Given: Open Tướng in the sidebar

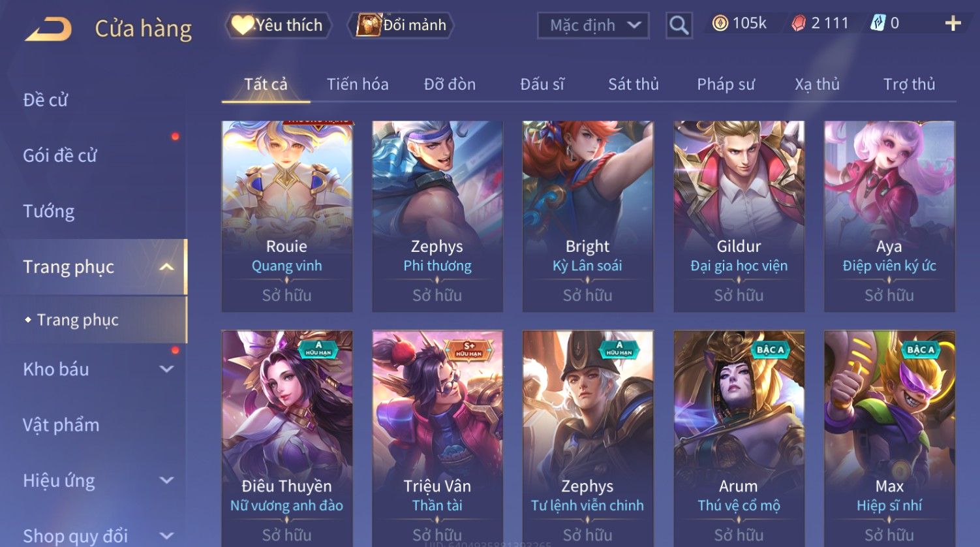Looking at the screenshot, I should [x=49, y=211].
